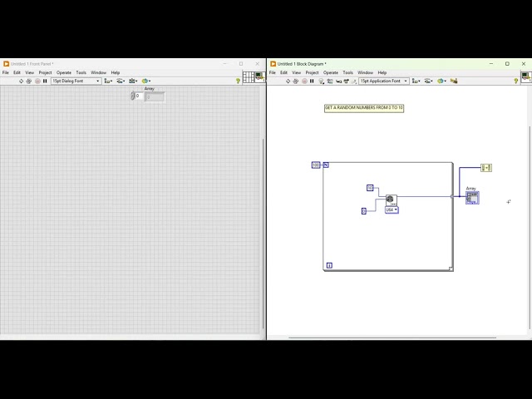Click Clean Up Diagram broom icon
The height and width of the screenshot is (399, 532).
pyautogui.click(x=454, y=81)
